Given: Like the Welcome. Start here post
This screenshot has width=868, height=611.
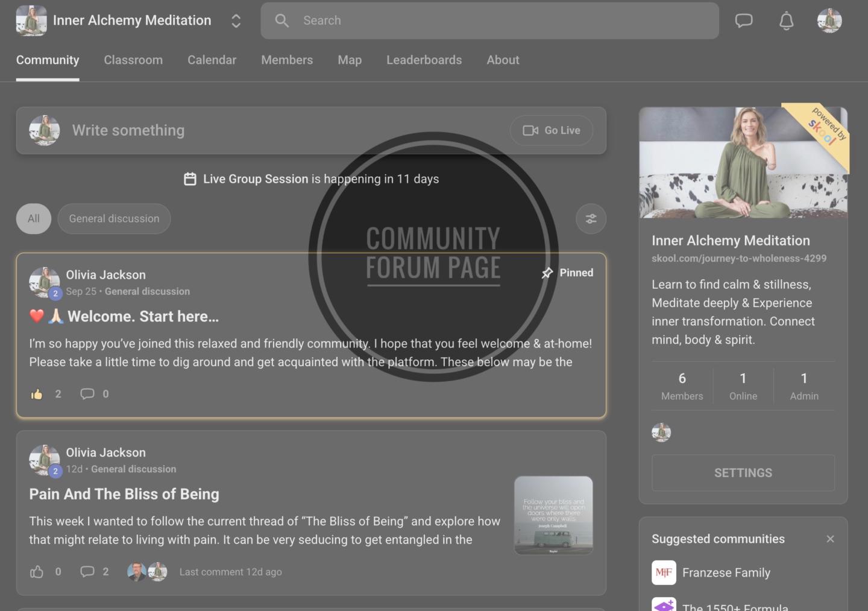Looking at the screenshot, I should point(37,394).
